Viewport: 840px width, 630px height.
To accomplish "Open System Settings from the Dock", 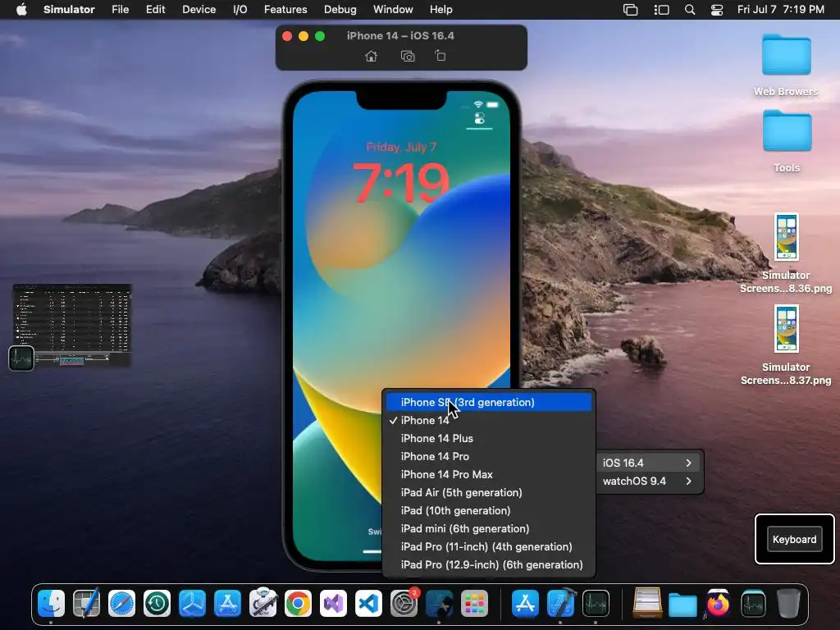I will pos(404,605).
